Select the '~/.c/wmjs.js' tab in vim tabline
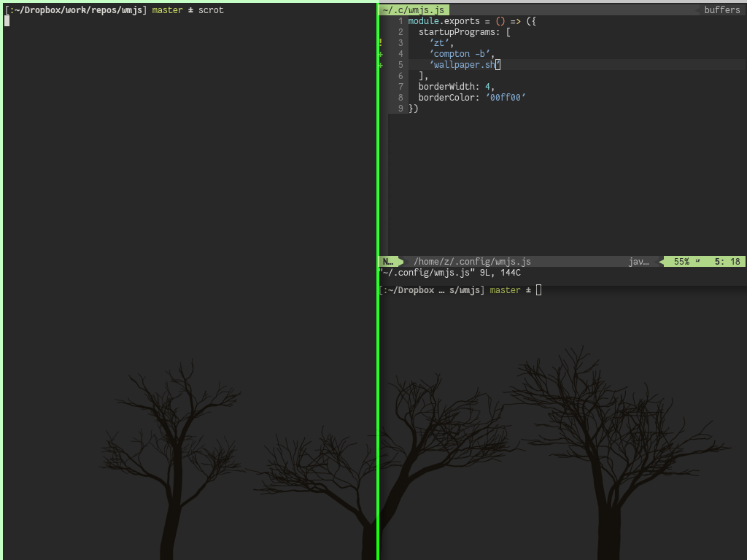 tap(414, 10)
